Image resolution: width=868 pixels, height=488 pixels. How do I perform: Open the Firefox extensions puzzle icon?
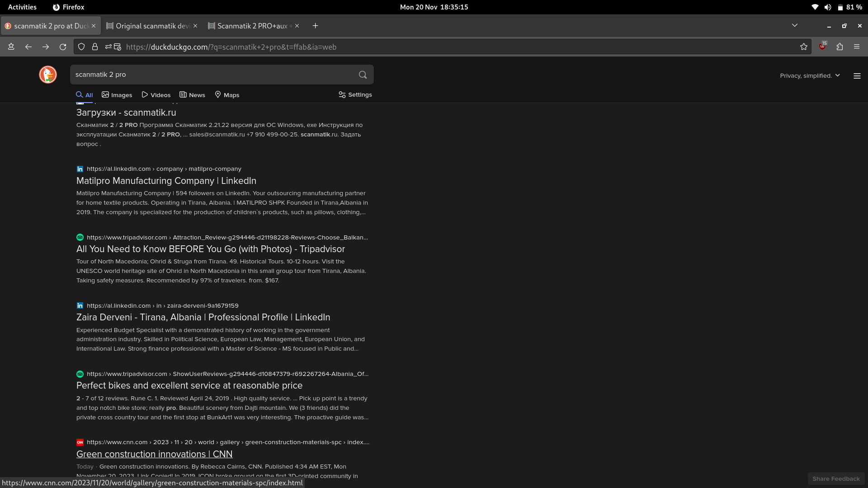click(840, 47)
